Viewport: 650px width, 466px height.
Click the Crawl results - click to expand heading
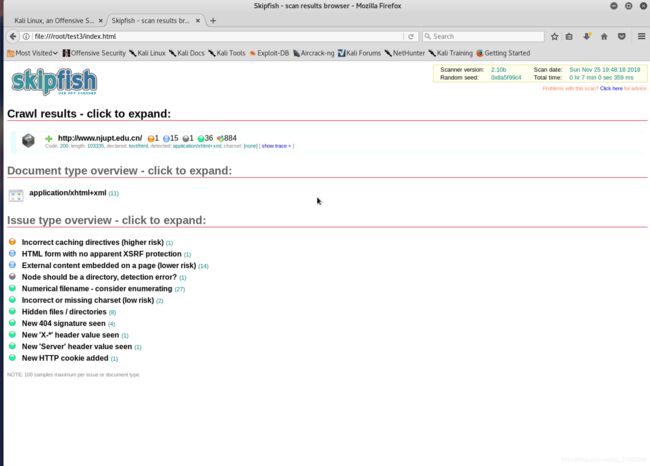pos(89,114)
